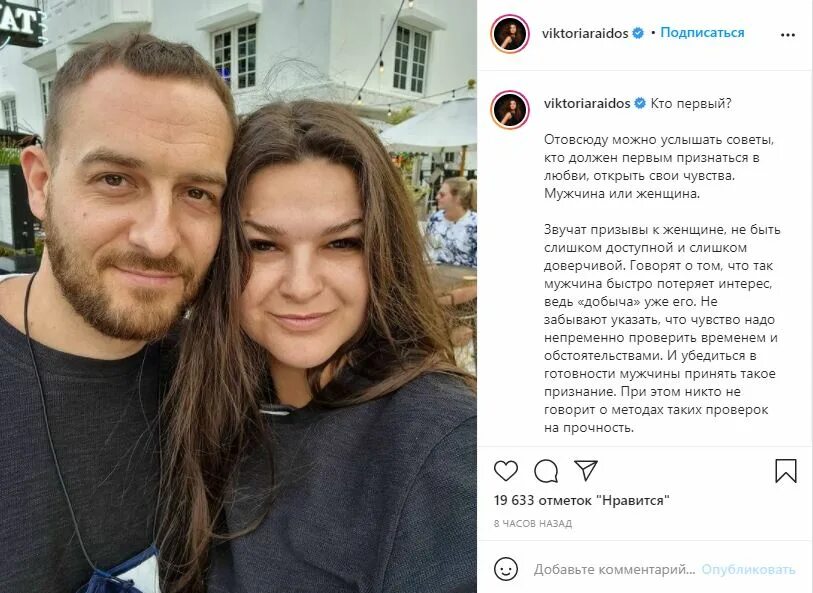Open emoji picker smiley icon
This screenshot has height=593, width=813.
[x=506, y=569]
